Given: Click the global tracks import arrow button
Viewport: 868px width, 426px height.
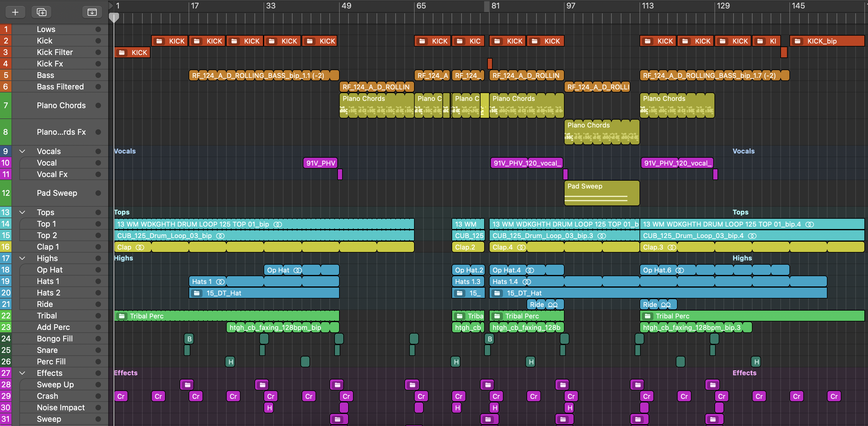Looking at the screenshot, I should (x=92, y=12).
